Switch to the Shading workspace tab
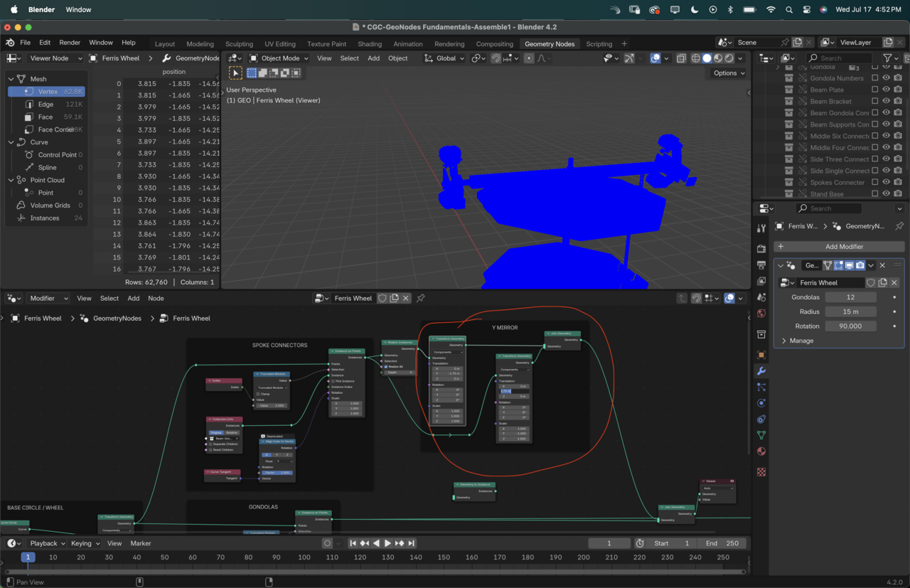The height and width of the screenshot is (588, 910). coord(370,44)
